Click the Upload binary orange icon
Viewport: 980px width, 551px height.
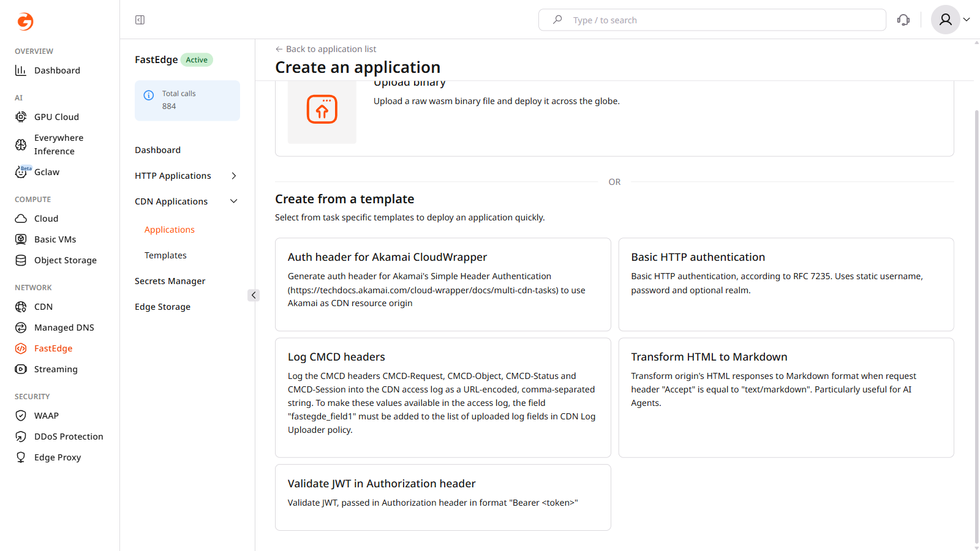[x=322, y=110]
